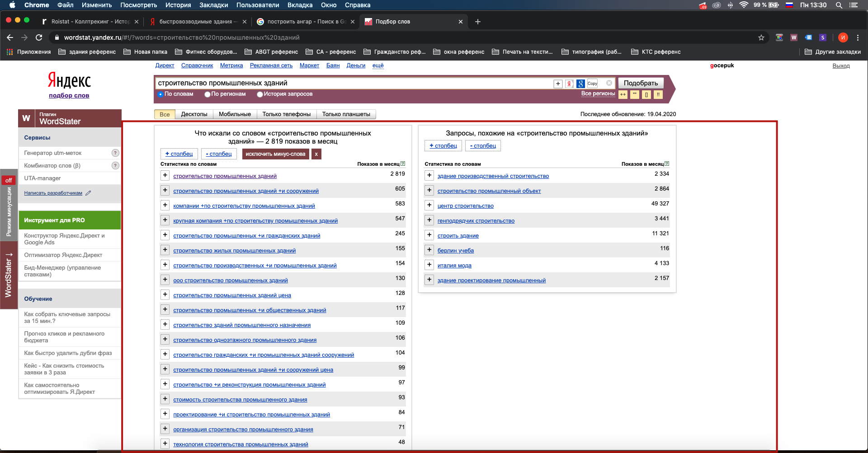868x453 pixels.
Task: Click plus beside технология строительства промышленных зданий
Action: (x=165, y=444)
